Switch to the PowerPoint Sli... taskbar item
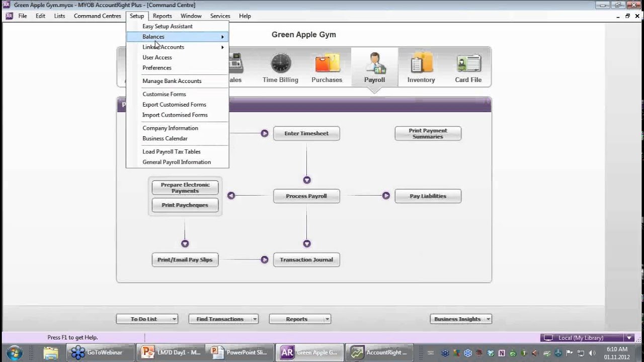Image resolution: width=644 pixels, height=362 pixels. pyautogui.click(x=241, y=352)
